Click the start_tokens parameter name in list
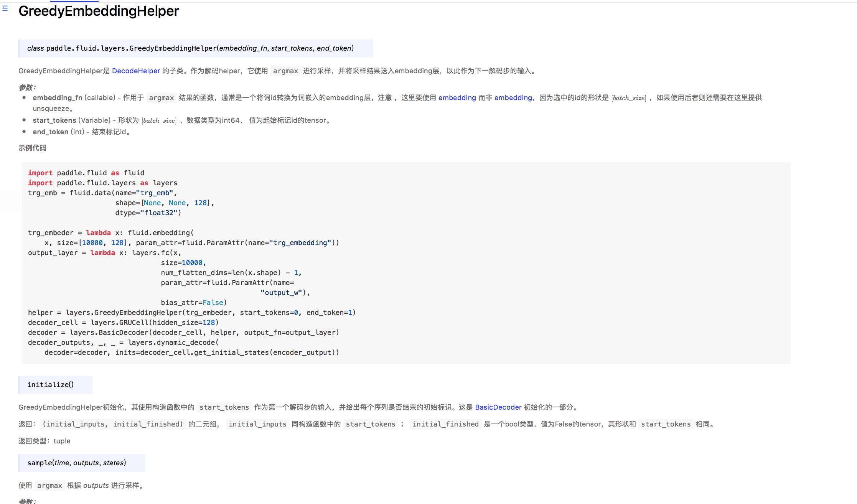 tap(54, 120)
